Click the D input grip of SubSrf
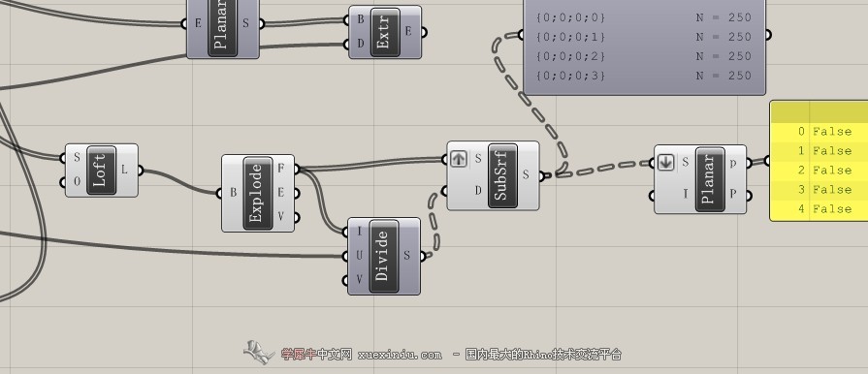 [444, 192]
